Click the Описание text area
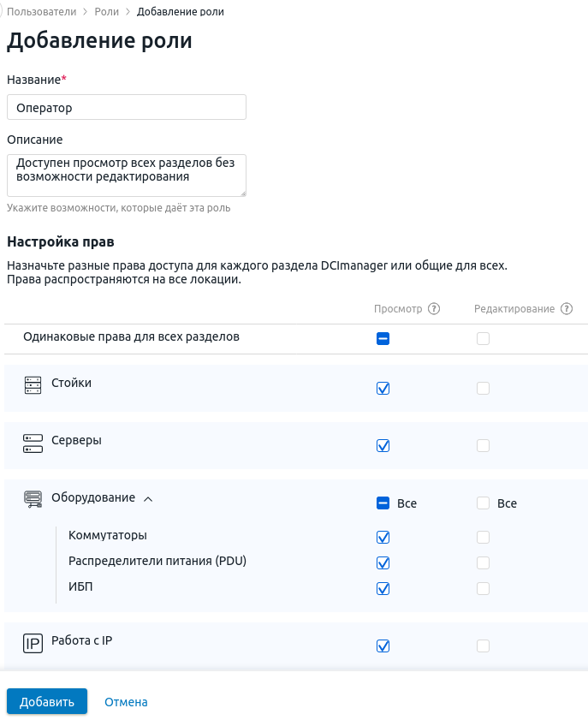The width and height of the screenshot is (588, 726). [x=127, y=176]
